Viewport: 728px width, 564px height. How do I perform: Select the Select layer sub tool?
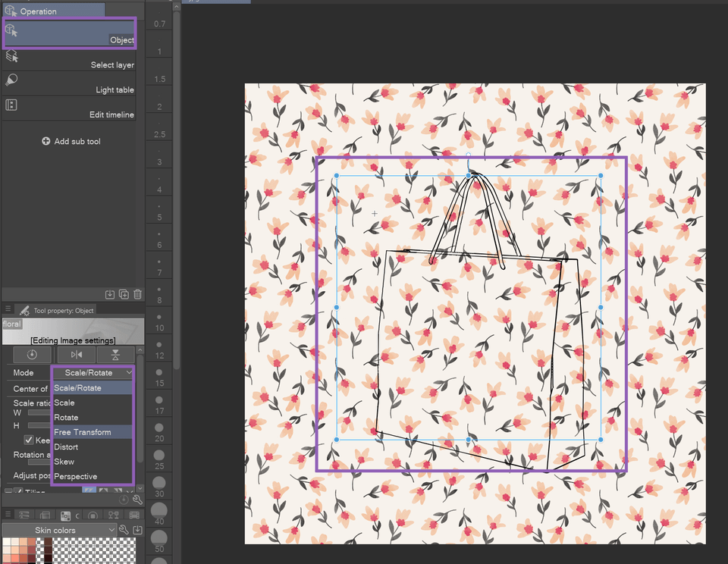tap(70, 60)
